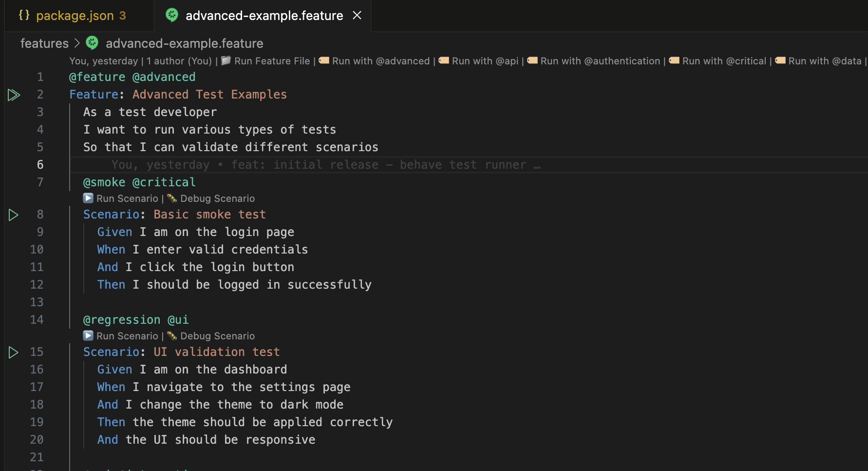This screenshot has width=868, height=471.
Task: Click 'And the UI should be responsive' step
Action: (x=207, y=440)
